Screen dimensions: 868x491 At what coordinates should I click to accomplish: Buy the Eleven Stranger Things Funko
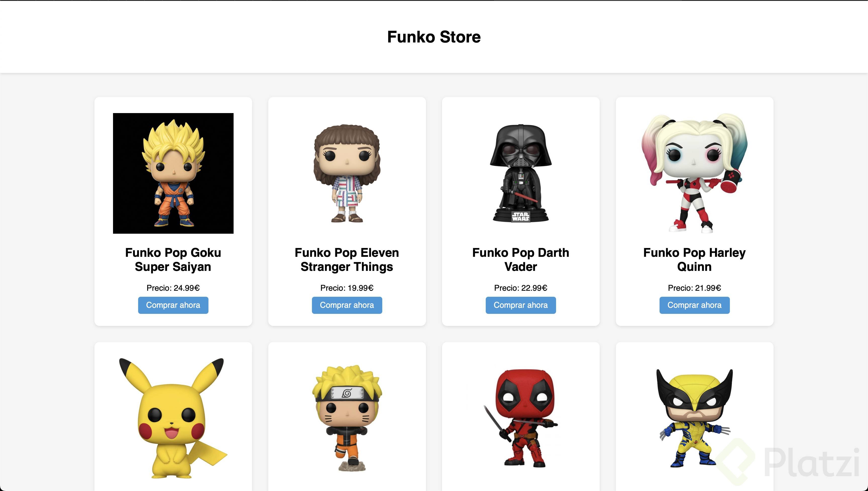pos(347,305)
